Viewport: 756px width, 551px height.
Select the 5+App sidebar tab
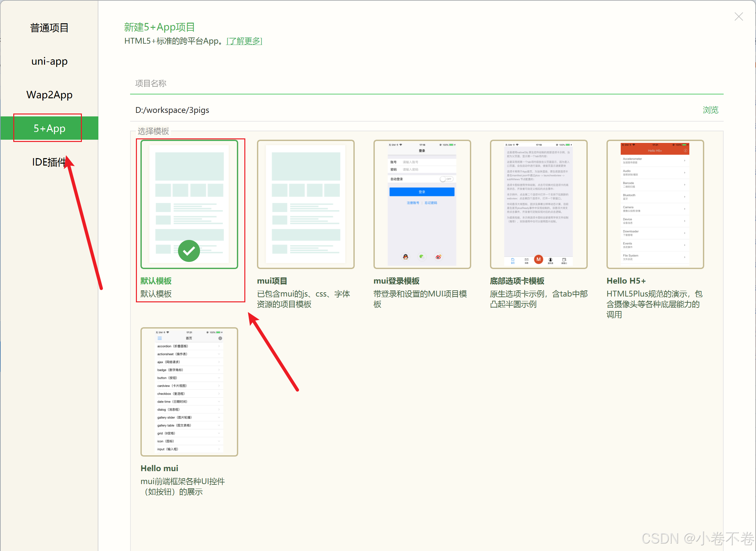50,128
